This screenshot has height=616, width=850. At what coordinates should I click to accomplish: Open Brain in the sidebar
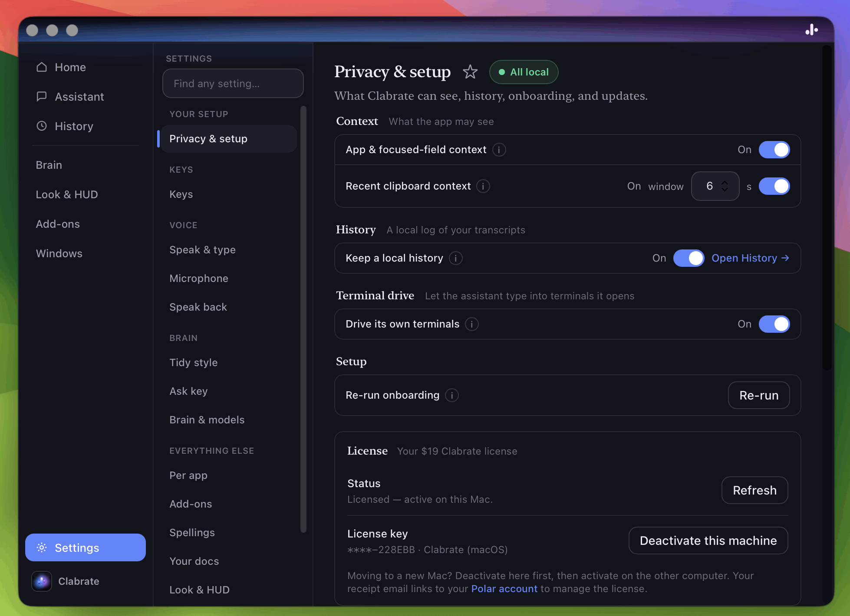coord(86,165)
